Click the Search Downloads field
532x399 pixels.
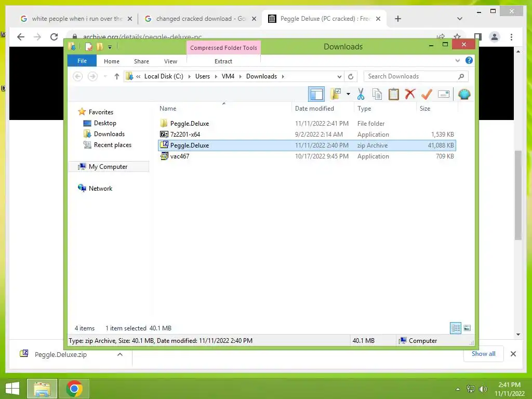(x=416, y=76)
